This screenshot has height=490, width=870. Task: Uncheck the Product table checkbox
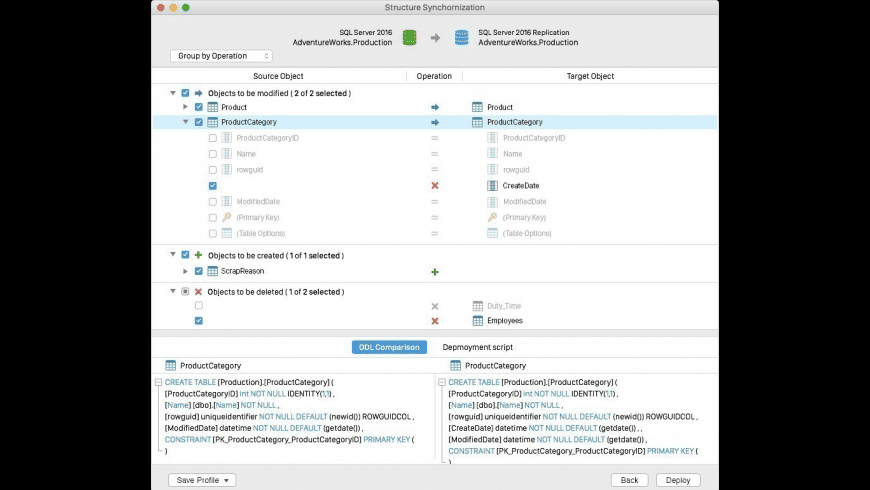199,107
